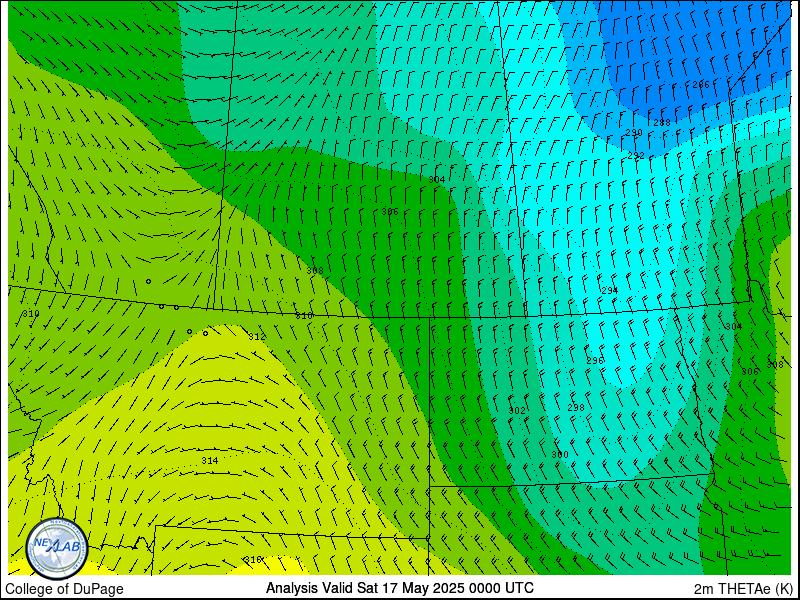Screen dimensions: 800x600
Task: Click the 290 contour value
Action: [634, 133]
